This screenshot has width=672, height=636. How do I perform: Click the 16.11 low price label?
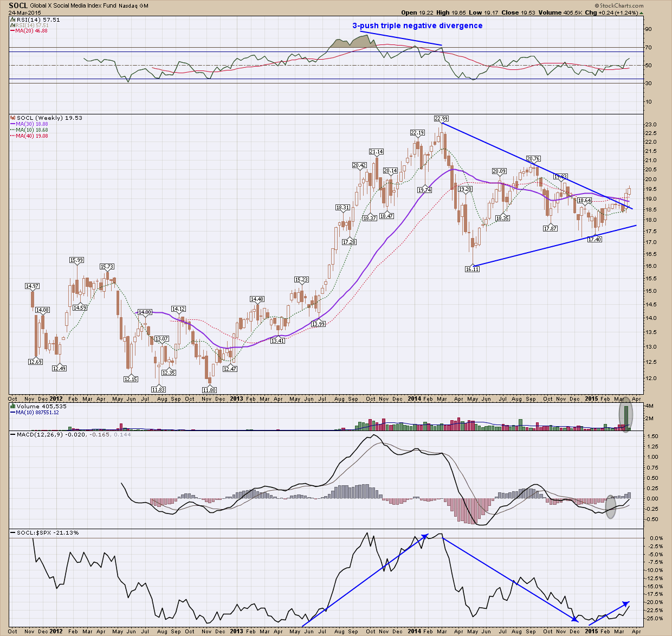(x=473, y=269)
